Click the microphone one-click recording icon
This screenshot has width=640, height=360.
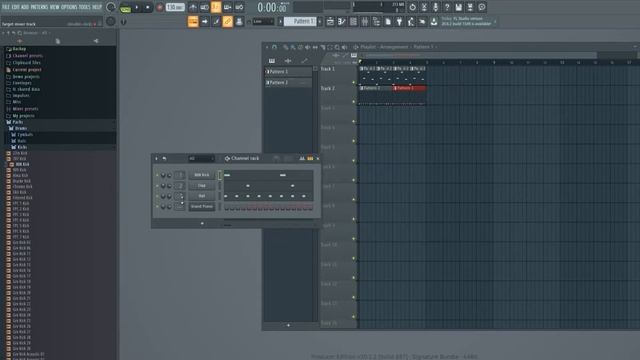(436, 7)
